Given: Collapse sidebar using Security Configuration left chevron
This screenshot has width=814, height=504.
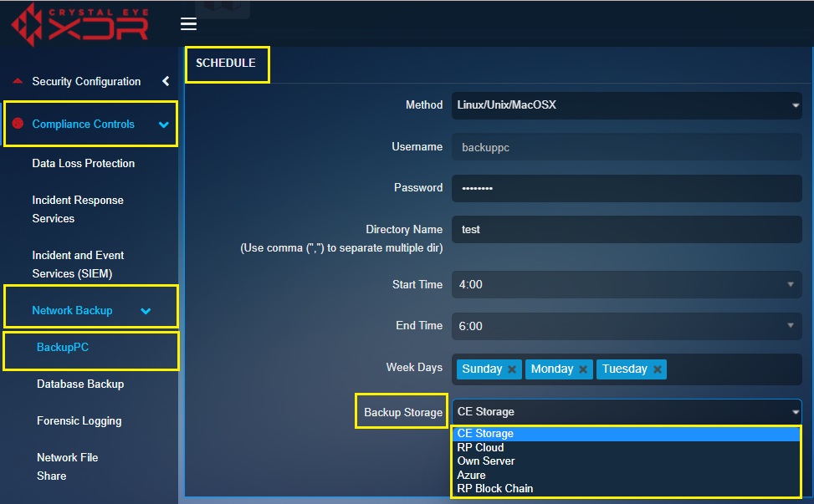Looking at the screenshot, I should 166,81.
